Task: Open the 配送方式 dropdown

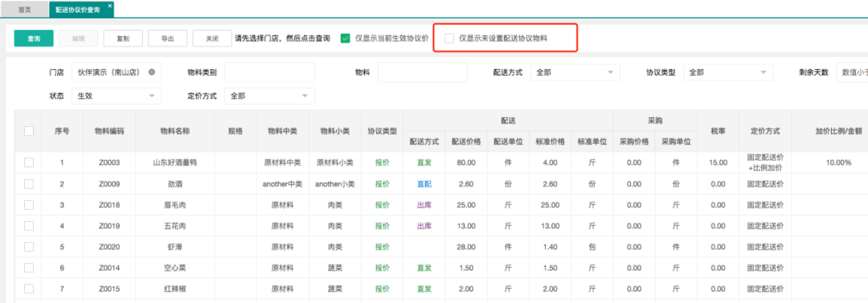Action: pyautogui.click(x=575, y=72)
